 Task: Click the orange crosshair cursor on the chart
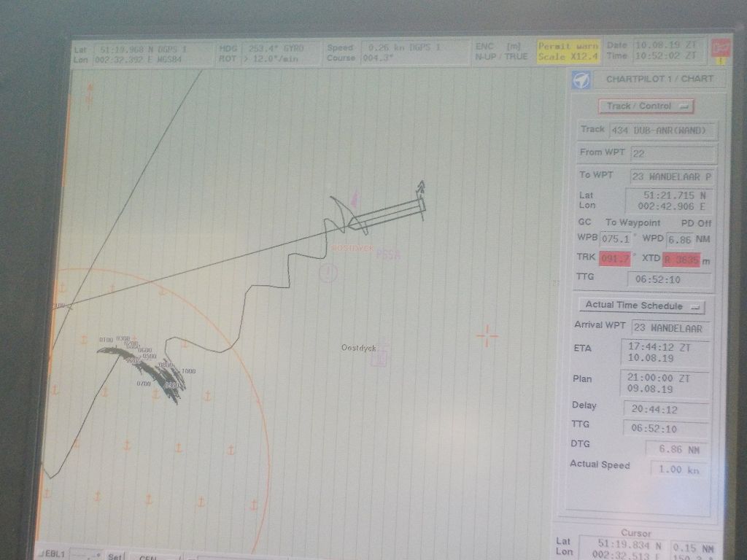[487, 335]
